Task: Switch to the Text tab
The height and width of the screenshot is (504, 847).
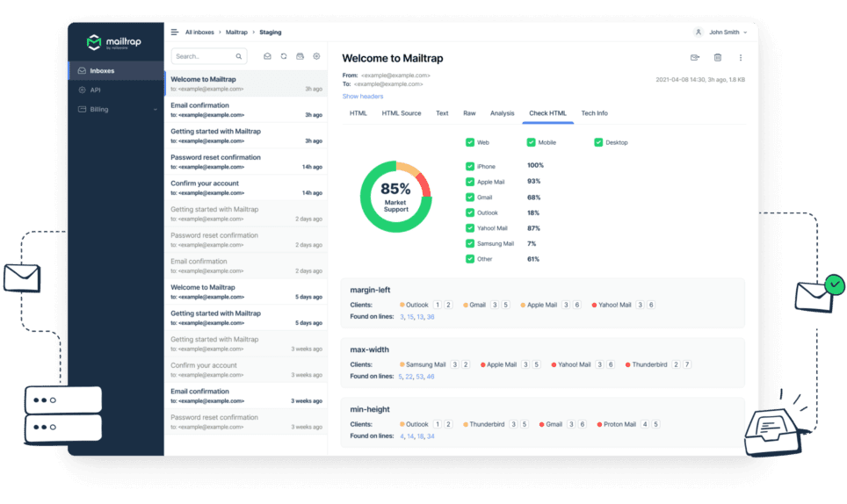Action: pos(442,113)
